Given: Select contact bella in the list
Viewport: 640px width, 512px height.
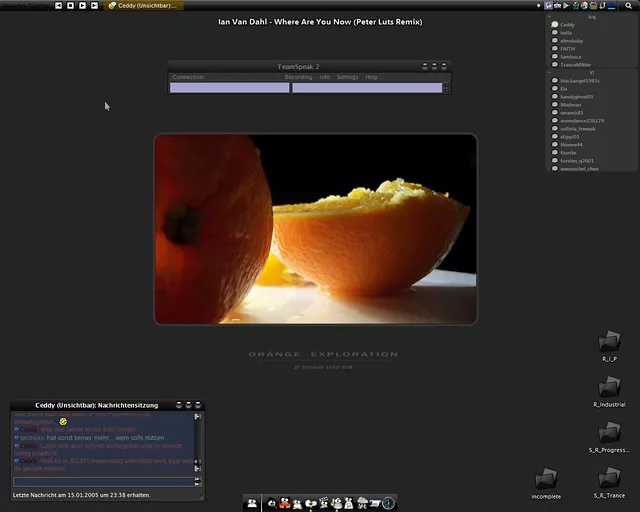Looking at the screenshot, I should point(566,33).
